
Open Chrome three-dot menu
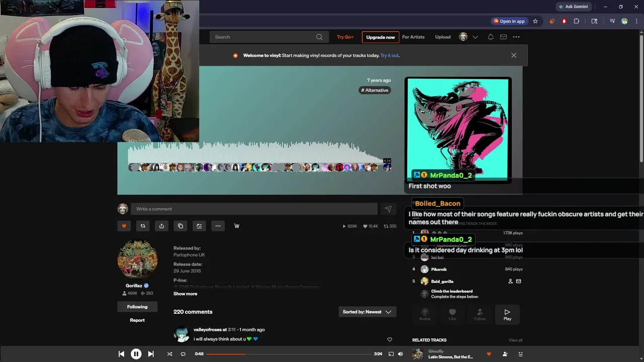pyautogui.click(x=636, y=21)
